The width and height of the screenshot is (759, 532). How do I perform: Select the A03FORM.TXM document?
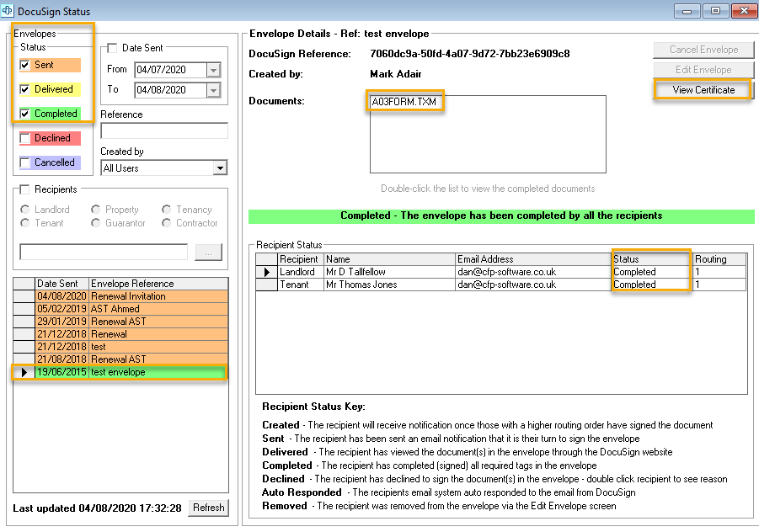(x=404, y=102)
